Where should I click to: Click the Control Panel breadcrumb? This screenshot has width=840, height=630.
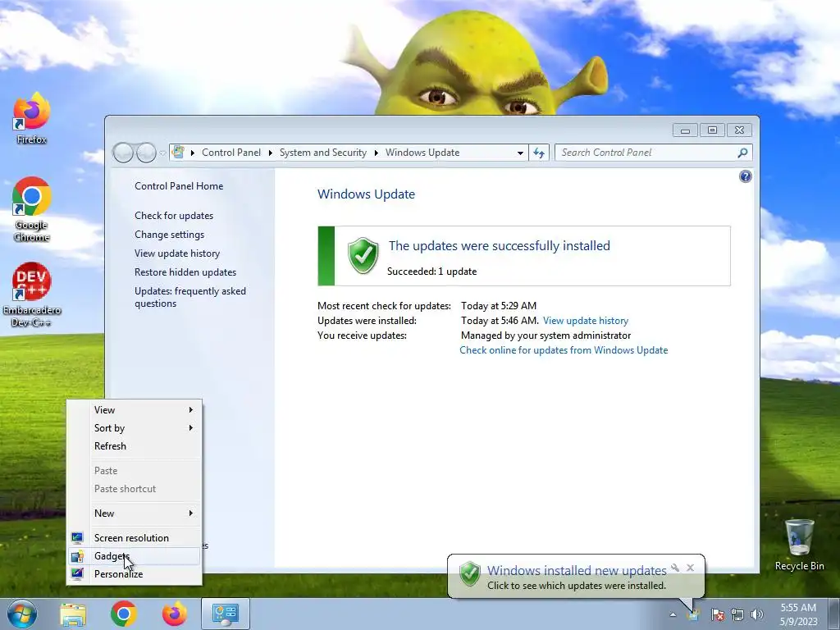click(231, 153)
